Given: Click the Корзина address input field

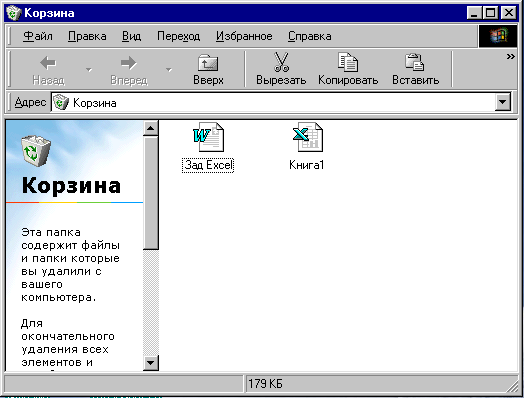Looking at the screenshot, I should [273, 102].
